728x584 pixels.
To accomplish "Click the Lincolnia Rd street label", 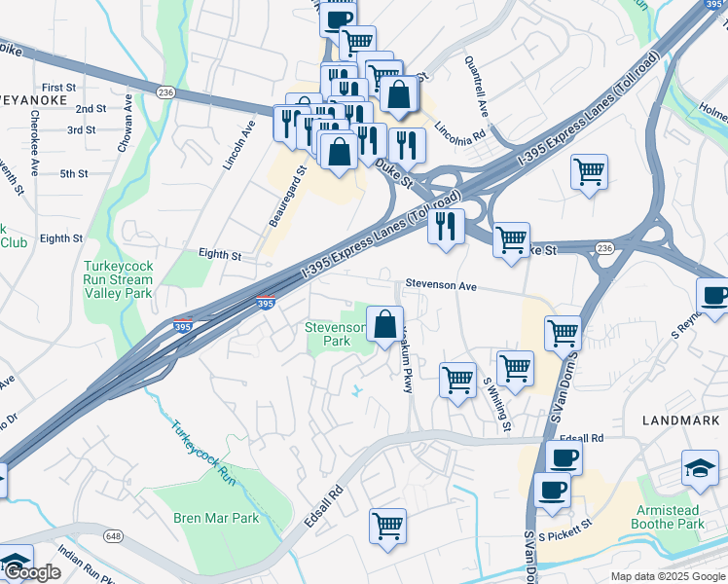I will (459, 133).
